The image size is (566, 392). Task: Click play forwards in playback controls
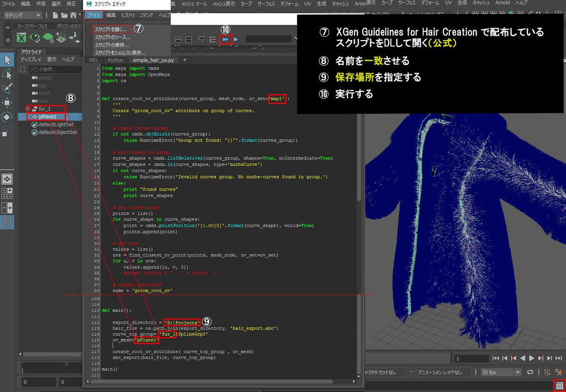point(532,358)
